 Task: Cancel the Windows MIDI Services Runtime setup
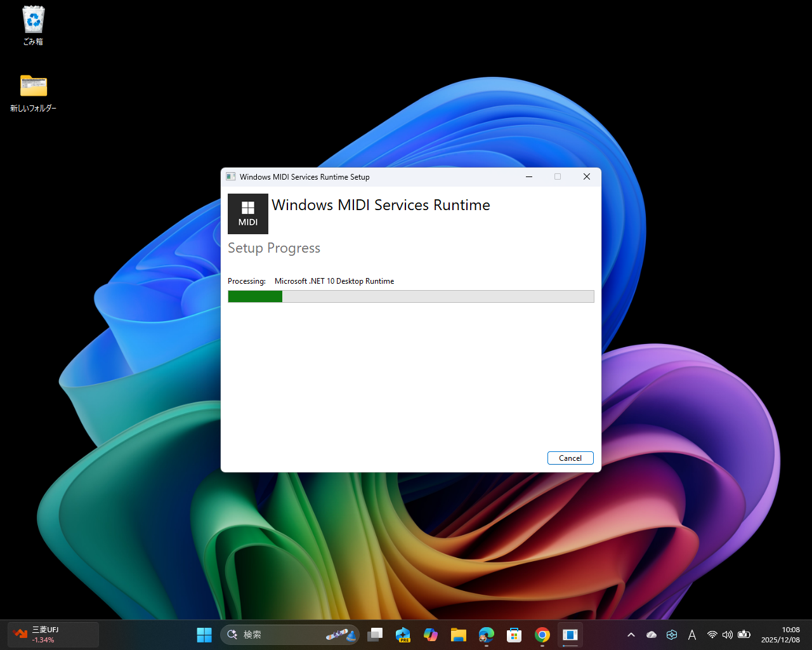(x=570, y=458)
